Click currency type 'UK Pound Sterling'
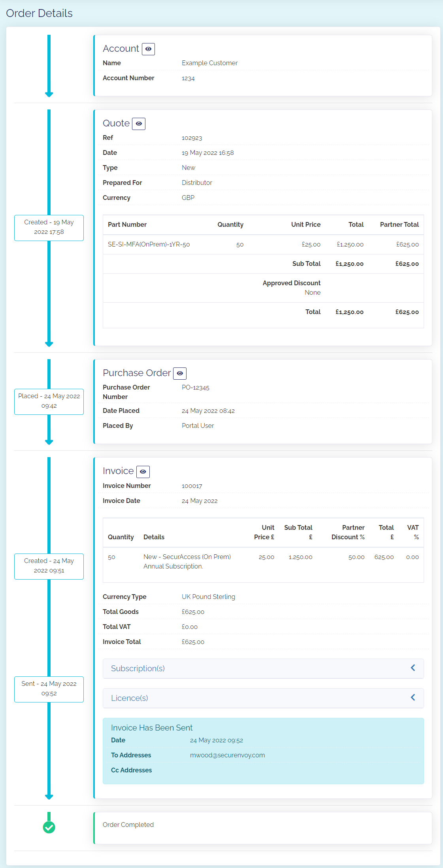 point(208,597)
